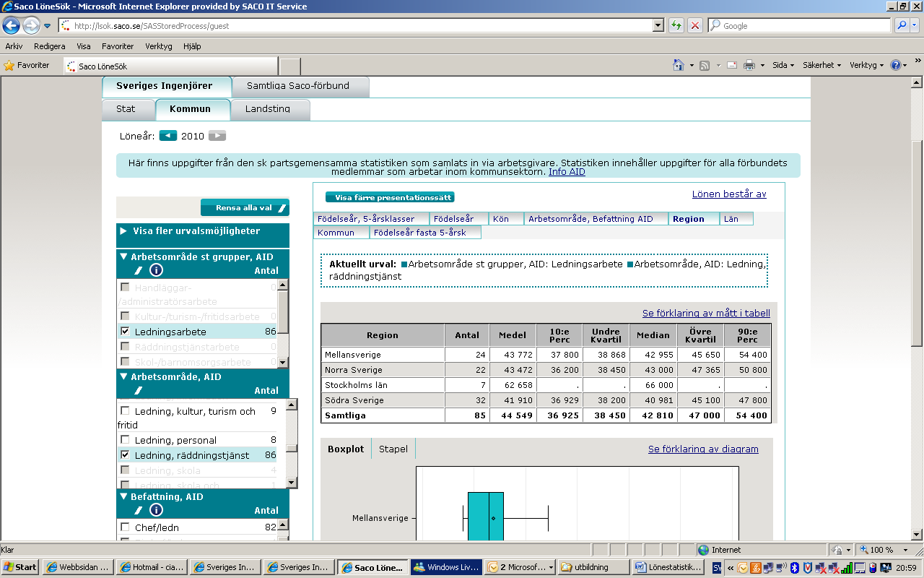Open the Arkiv menu

click(14, 46)
